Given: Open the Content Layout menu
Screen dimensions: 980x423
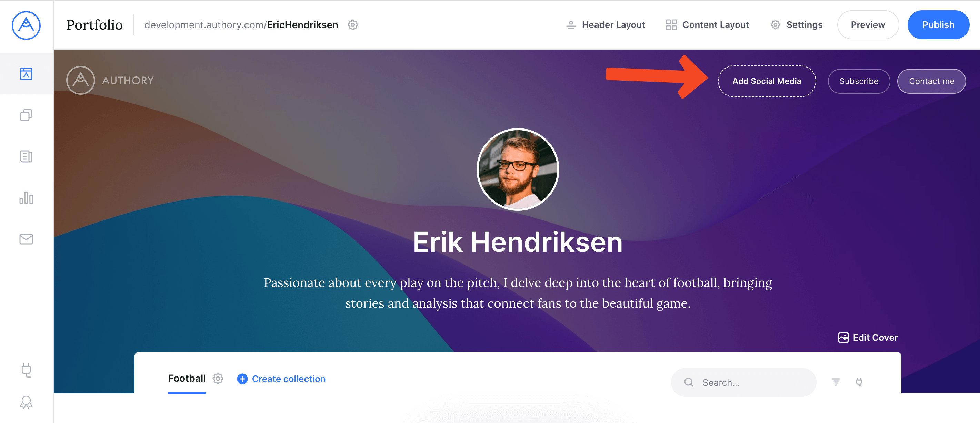Looking at the screenshot, I should 707,25.
